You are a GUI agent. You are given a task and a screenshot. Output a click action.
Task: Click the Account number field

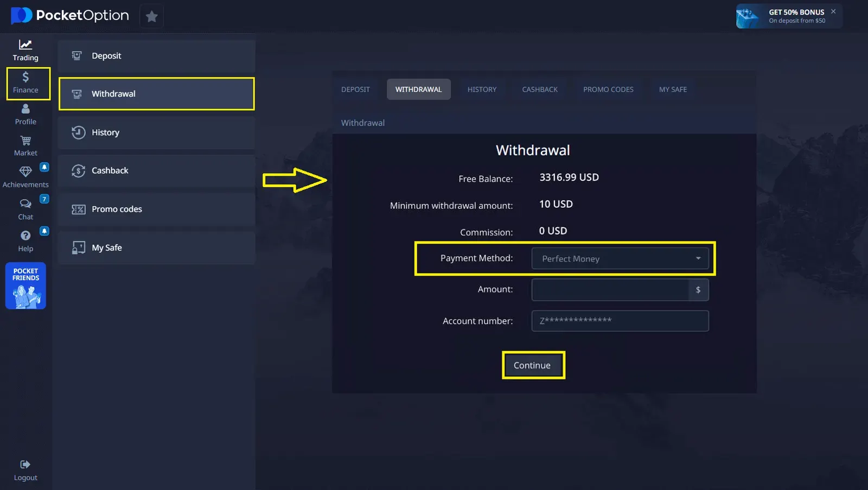click(x=620, y=321)
